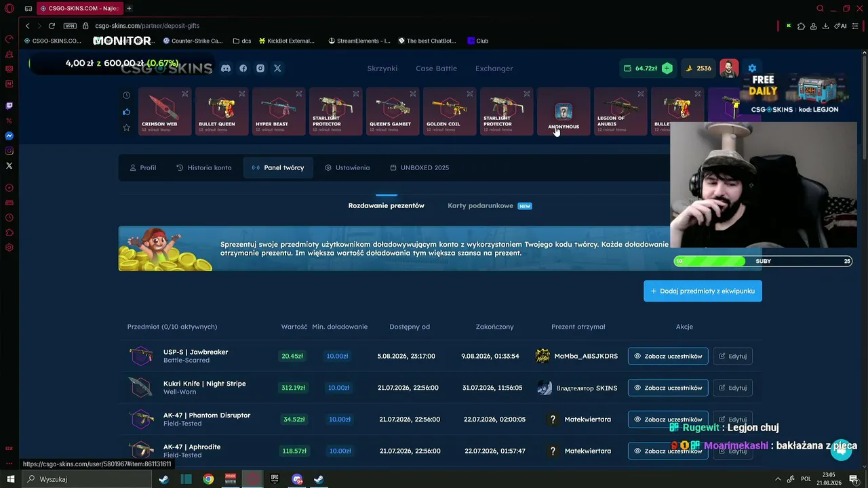868x488 pixels.
Task: Open the browser tab search icon
Action: coord(820,8)
